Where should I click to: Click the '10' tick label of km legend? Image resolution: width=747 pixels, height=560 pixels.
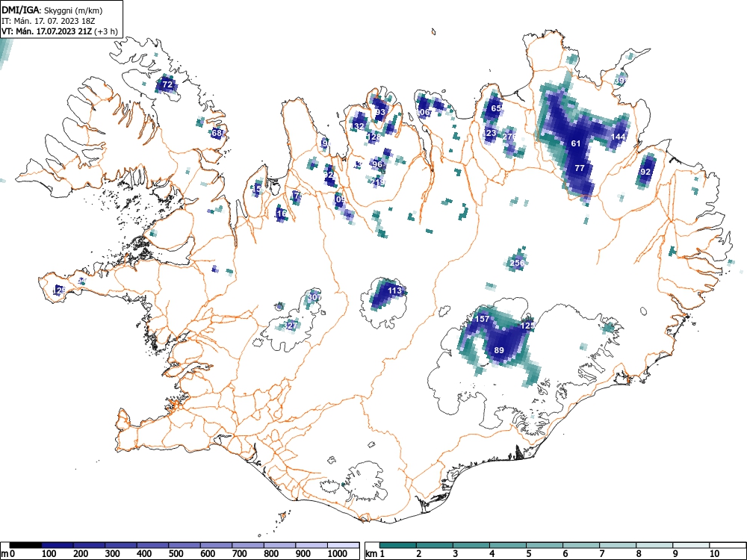click(x=713, y=554)
